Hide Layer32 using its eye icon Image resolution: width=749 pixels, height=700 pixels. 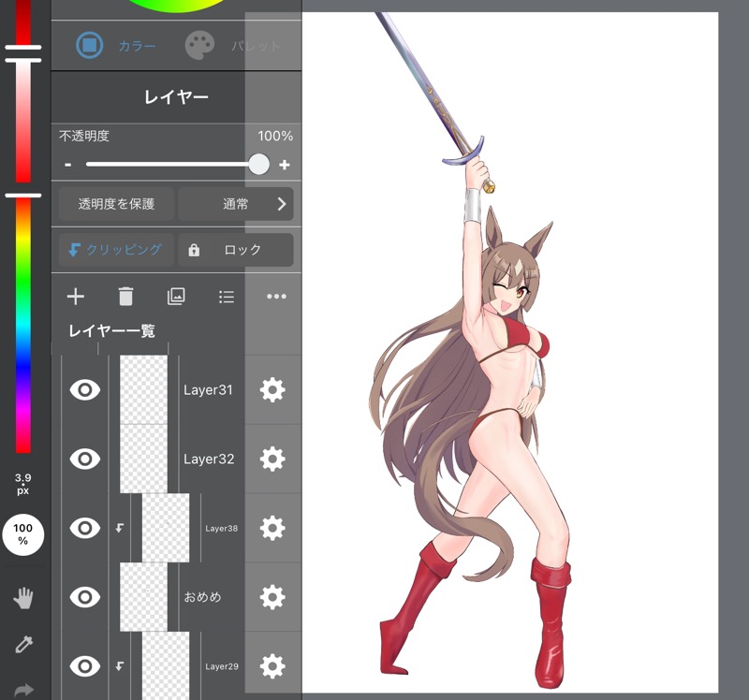[x=85, y=459]
